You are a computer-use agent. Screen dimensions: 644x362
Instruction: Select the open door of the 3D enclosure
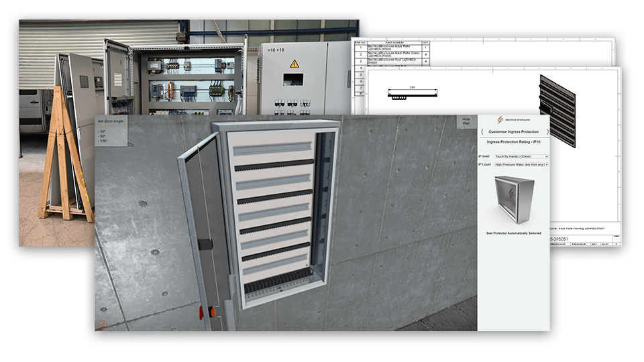[201, 221]
